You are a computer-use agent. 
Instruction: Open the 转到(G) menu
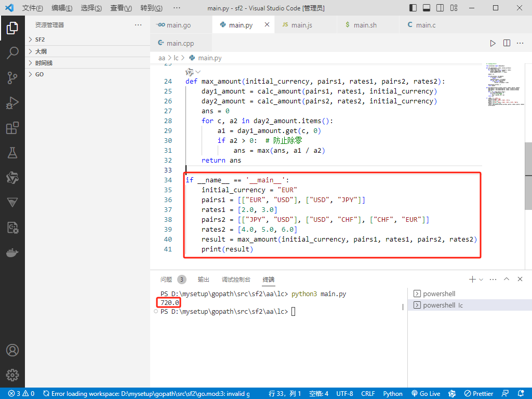click(151, 8)
